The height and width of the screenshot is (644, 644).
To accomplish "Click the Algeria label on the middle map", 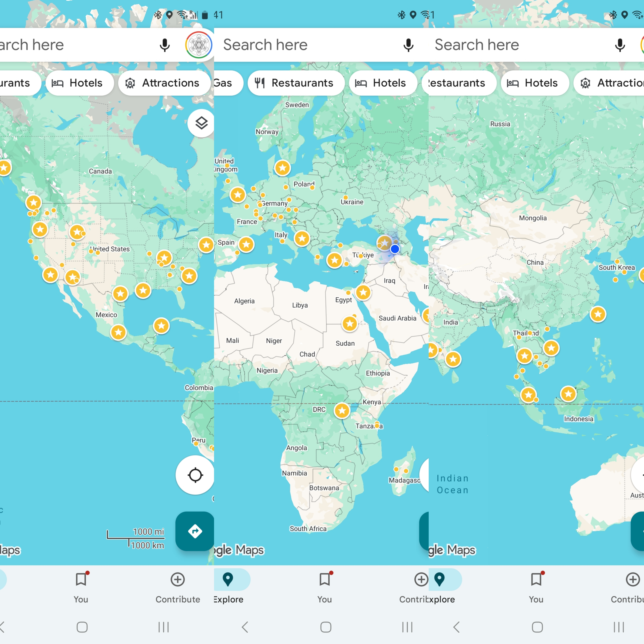I will pyautogui.click(x=244, y=301).
